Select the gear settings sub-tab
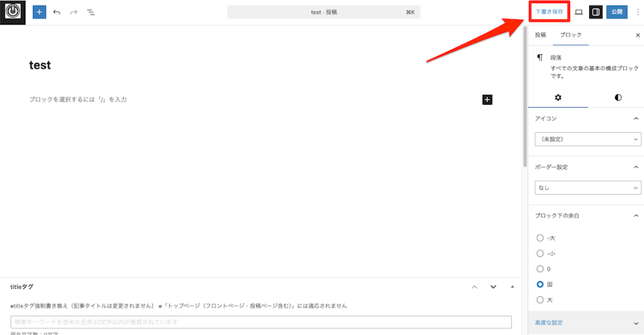This screenshot has height=335, width=644. [558, 97]
